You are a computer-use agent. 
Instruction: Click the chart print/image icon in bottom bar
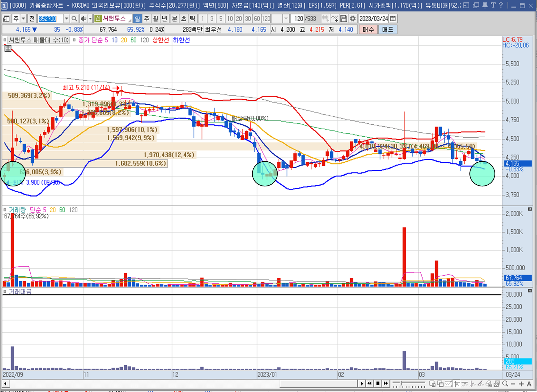click(x=497, y=384)
